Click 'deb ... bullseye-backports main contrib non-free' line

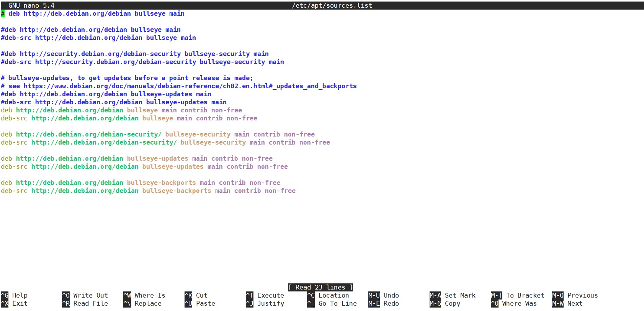click(141, 183)
